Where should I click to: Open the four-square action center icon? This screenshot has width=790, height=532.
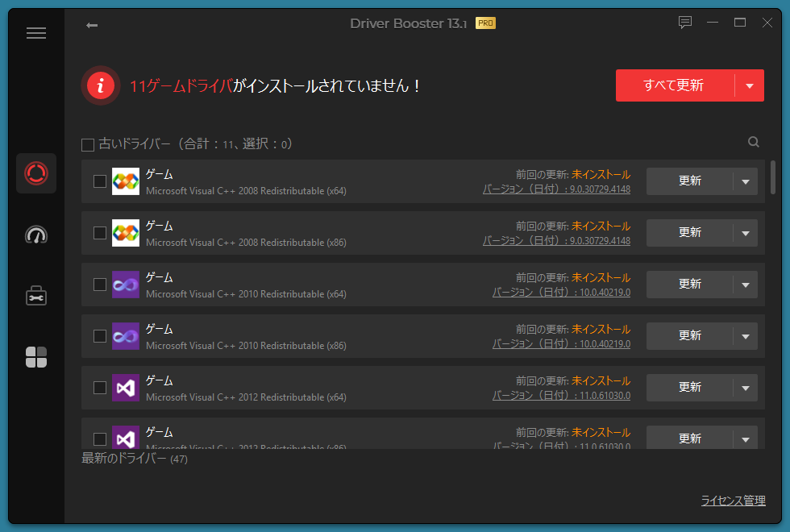point(36,357)
